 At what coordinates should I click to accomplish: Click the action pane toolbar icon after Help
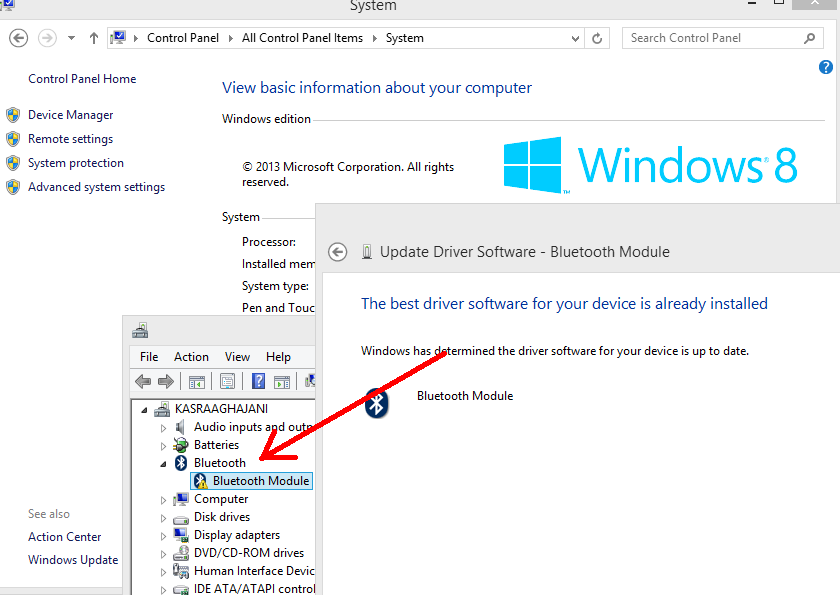point(282,382)
